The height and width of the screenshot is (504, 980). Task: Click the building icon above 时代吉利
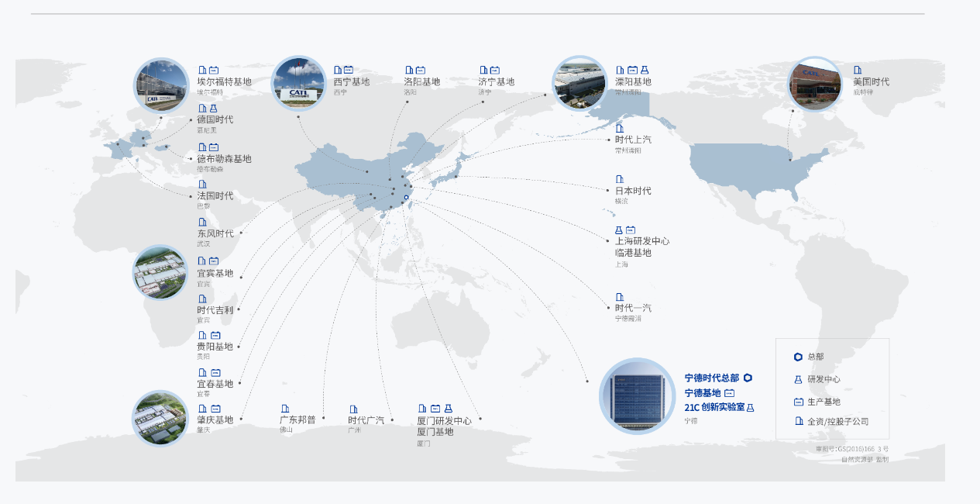[202, 299]
